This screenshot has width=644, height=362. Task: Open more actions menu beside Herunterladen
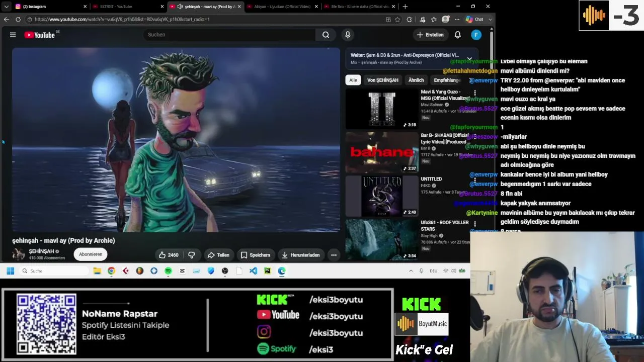[334, 255]
